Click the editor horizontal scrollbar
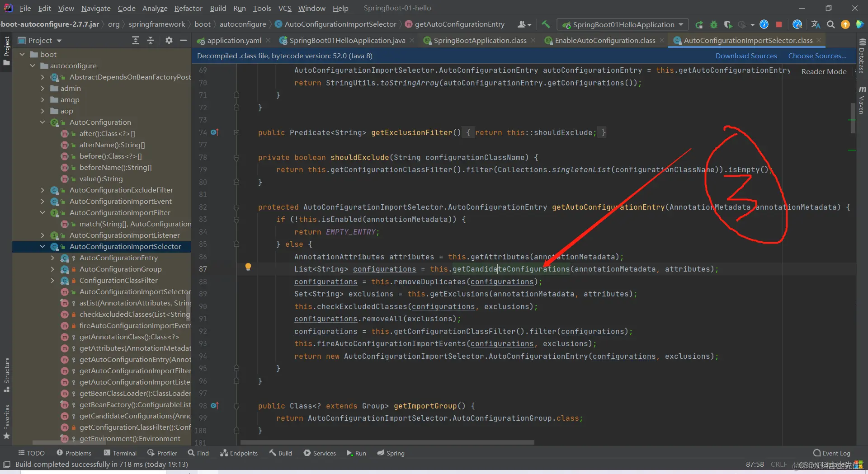Image resolution: width=868 pixels, height=474 pixels. point(387,442)
